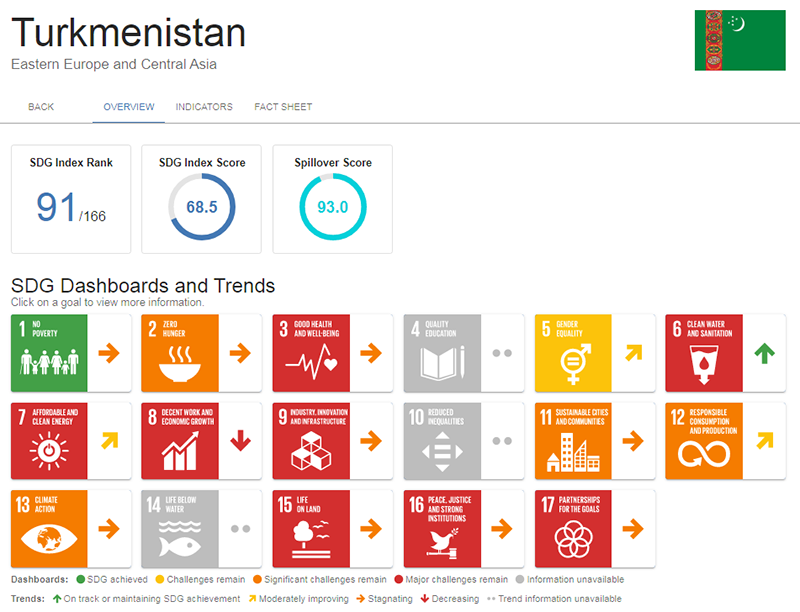Image resolution: width=800 pixels, height=612 pixels.
Task: Select Partnerships for the Goals tile
Action: pos(573,528)
